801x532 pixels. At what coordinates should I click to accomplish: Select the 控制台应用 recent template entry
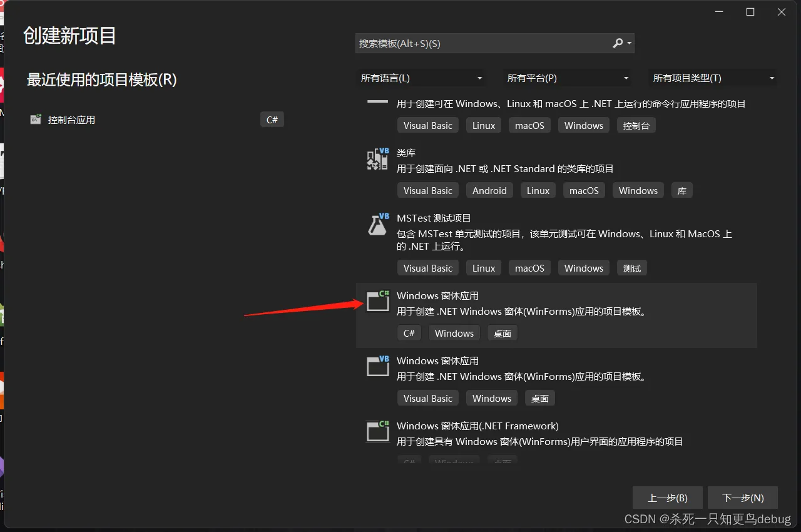156,120
